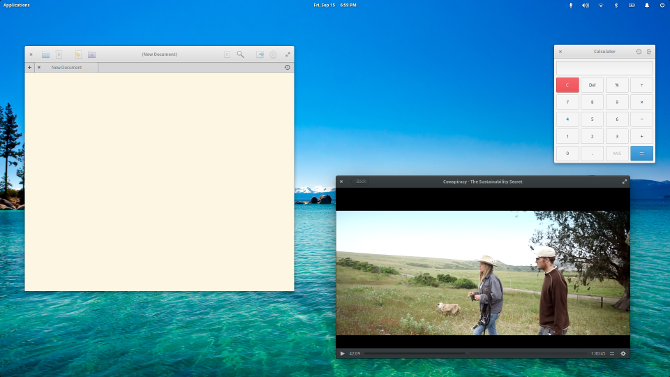This screenshot has width=670, height=377.
Task: Open the volume indicator in the panel
Action: pos(585,5)
